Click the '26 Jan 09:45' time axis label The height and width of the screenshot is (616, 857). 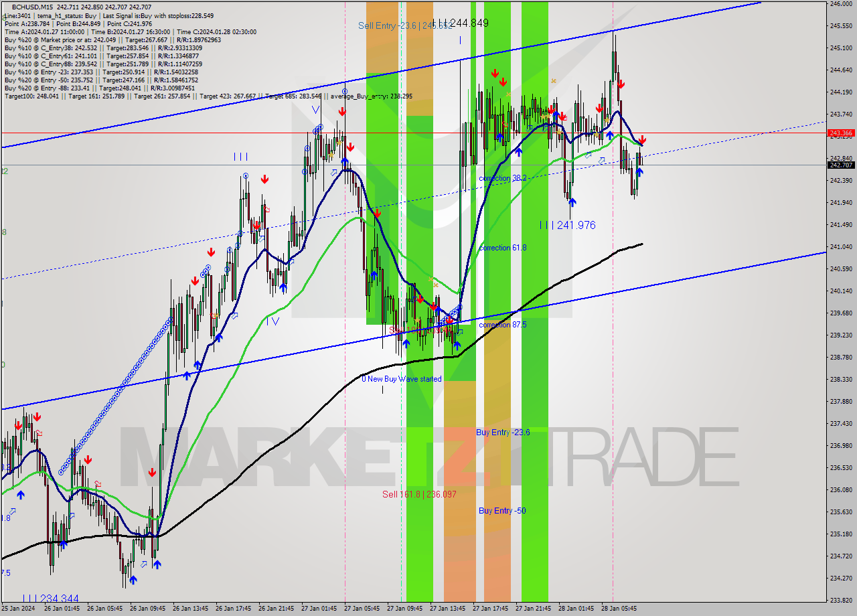pos(147,609)
